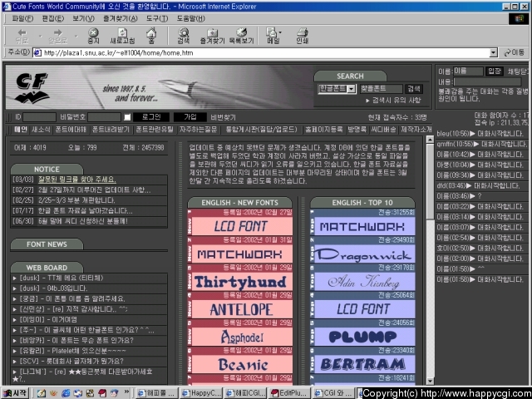
Task: Click the 가입 sign-up button
Action: click(190, 117)
